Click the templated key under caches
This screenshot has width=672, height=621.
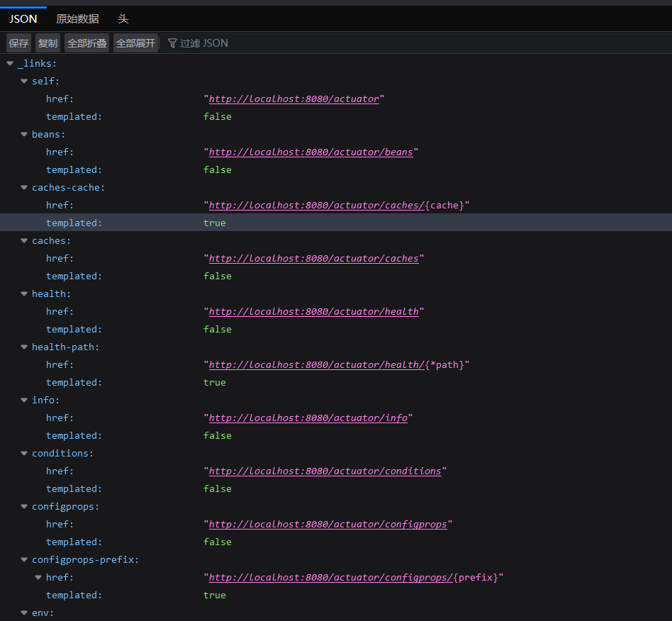[x=74, y=276]
